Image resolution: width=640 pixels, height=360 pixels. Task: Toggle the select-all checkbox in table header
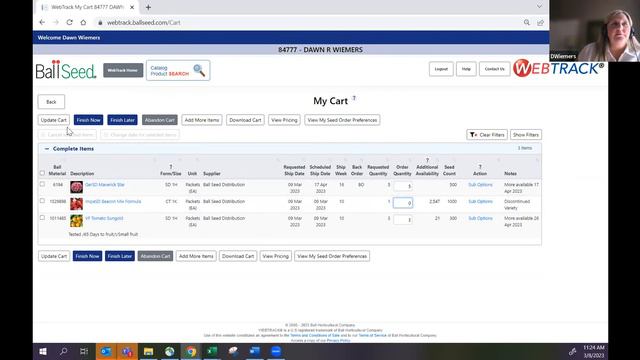(x=42, y=173)
